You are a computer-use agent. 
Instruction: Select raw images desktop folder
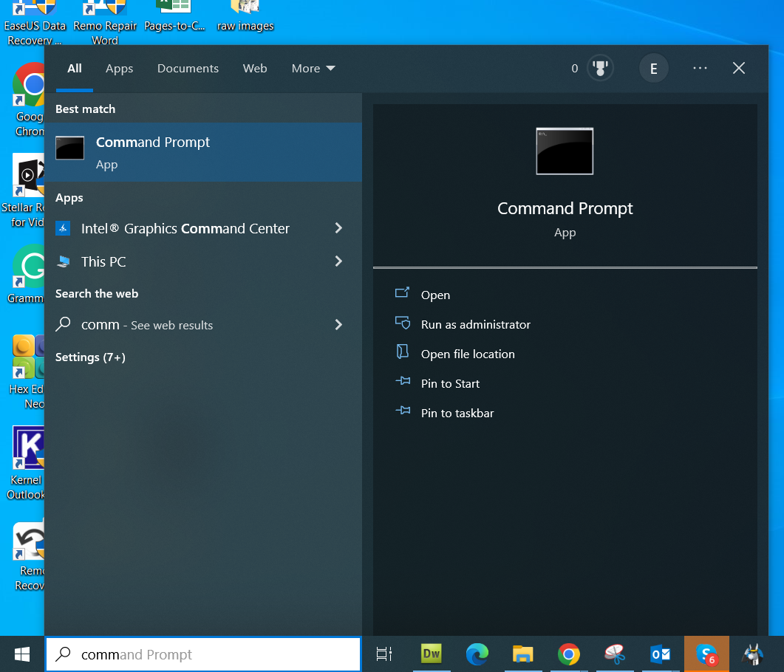[x=245, y=17]
